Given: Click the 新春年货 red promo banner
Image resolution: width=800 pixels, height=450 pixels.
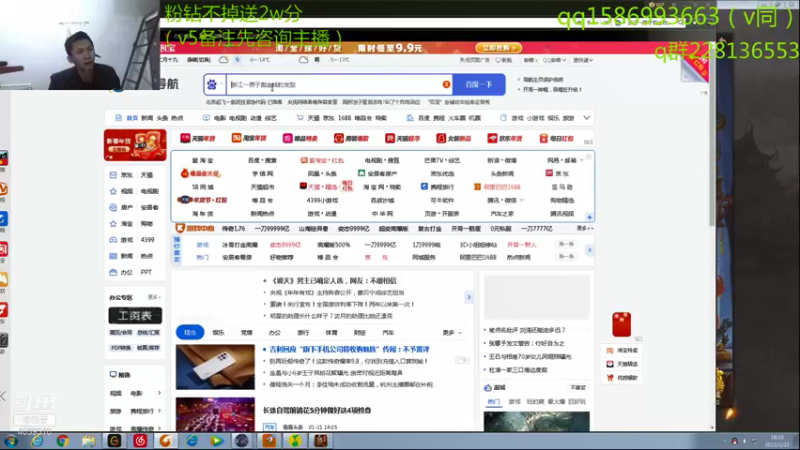Looking at the screenshot, I should [x=135, y=145].
